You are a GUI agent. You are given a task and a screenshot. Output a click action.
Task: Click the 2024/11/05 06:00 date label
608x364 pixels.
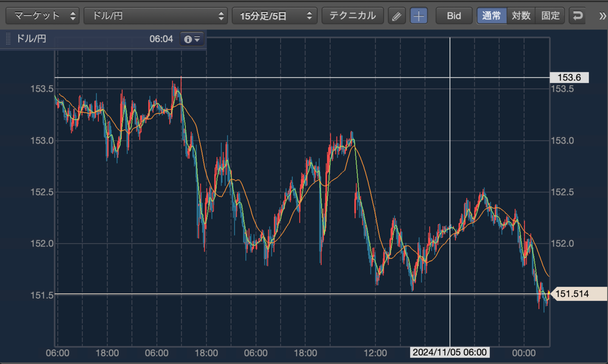450,352
